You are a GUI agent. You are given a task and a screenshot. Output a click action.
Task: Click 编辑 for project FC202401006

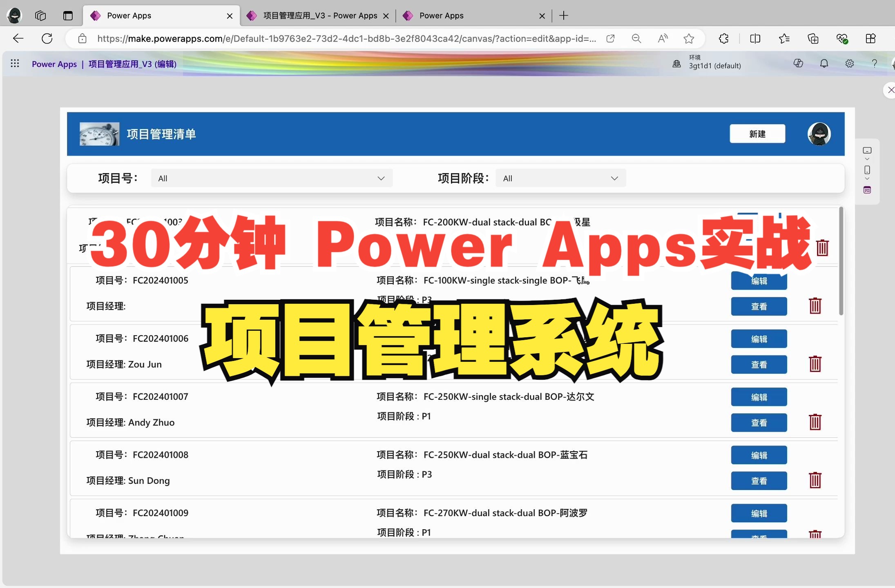(759, 339)
